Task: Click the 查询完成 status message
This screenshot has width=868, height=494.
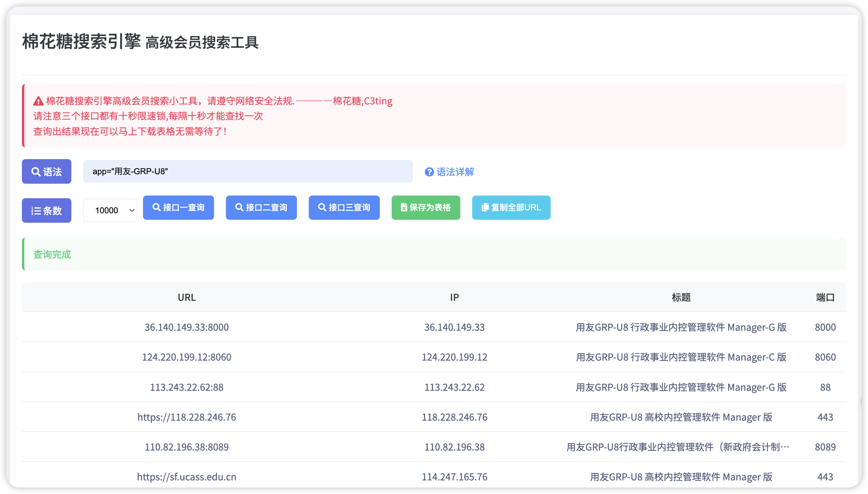Action: point(52,254)
